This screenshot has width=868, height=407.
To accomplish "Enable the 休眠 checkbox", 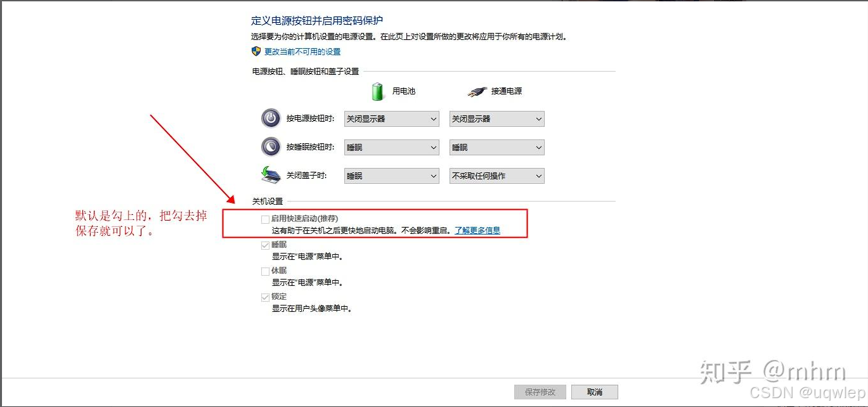I will click(266, 271).
